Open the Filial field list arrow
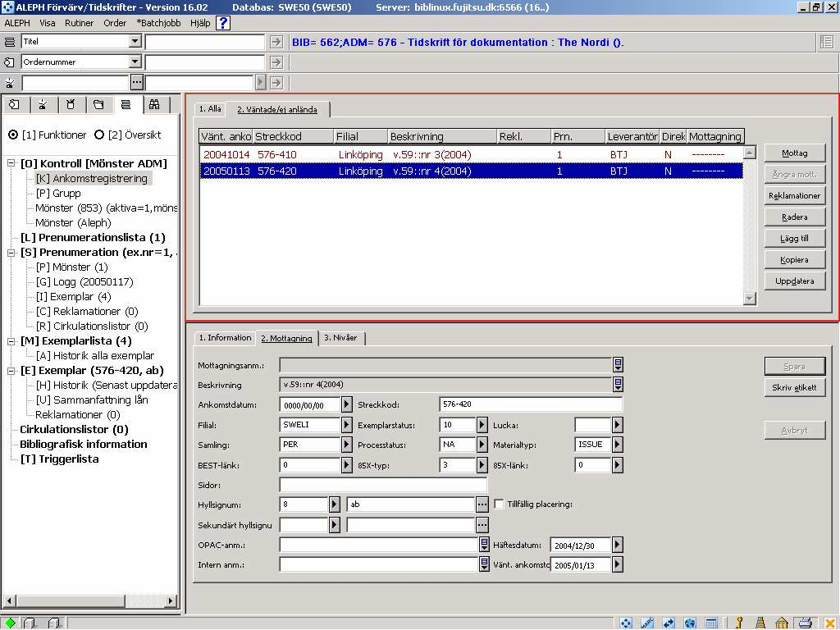The height and width of the screenshot is (630, 840). [347, 425]
